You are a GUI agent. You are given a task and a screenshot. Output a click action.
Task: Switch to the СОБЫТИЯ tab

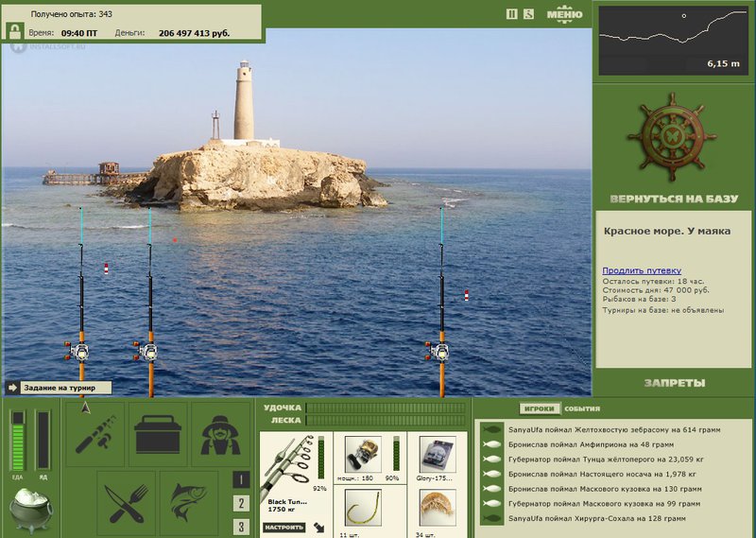(582, 408)
